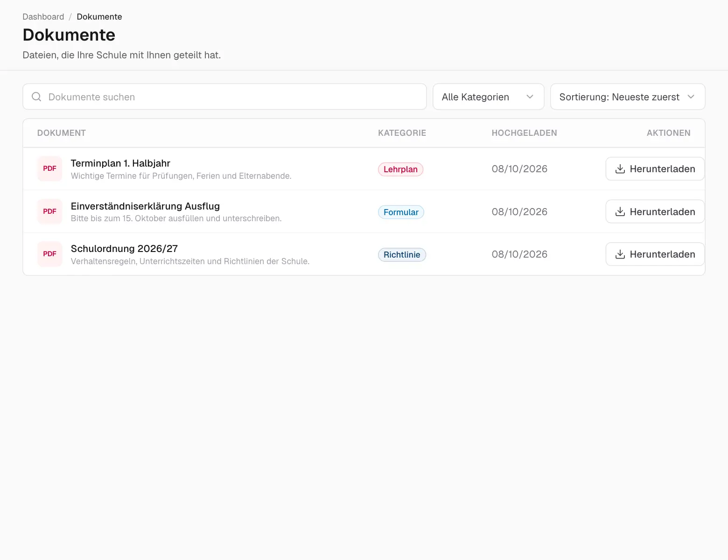728x560 pixels.
Task: Click the description 'Bitte bis zum 15. Oktober ausfüllen'
Action: (176, 218)
